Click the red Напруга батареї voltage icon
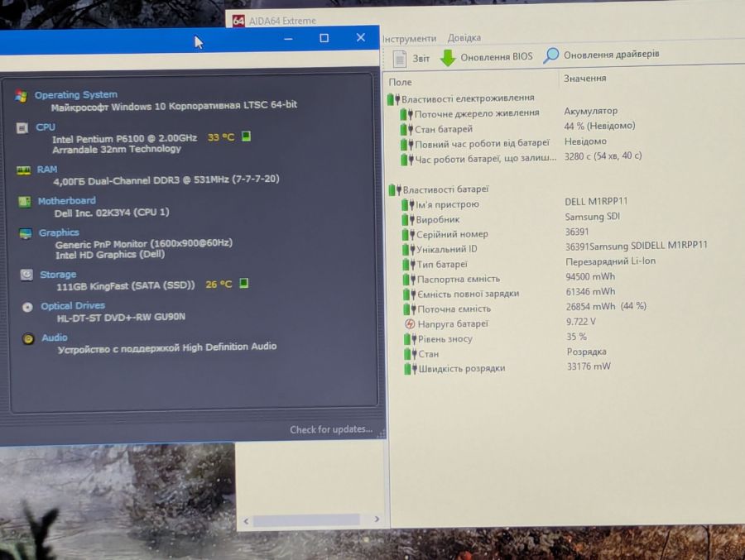 tap(410, 324)
